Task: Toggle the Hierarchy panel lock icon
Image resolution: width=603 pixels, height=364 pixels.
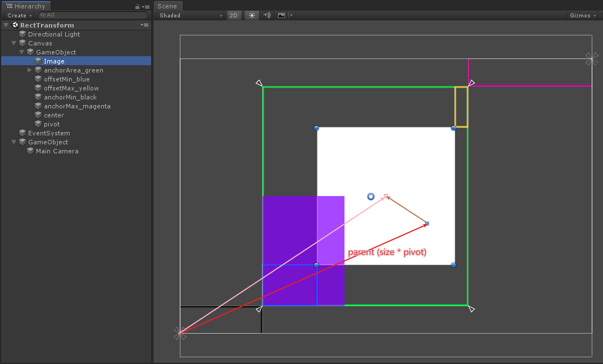Action: click(x=137, y=7)
